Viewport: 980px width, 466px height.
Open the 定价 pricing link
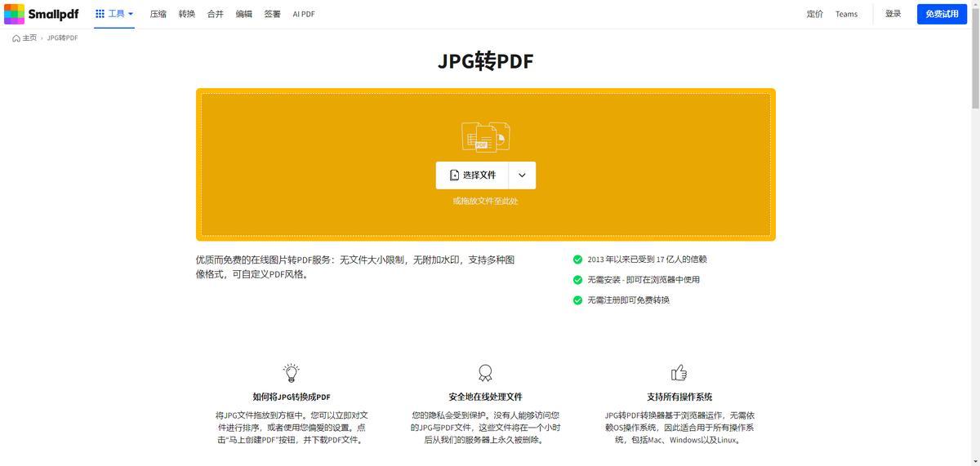[814, 14]
